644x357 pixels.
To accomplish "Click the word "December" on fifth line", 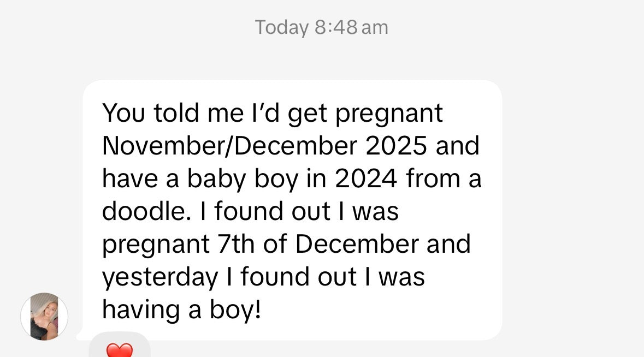I will [x=357, y=245].
